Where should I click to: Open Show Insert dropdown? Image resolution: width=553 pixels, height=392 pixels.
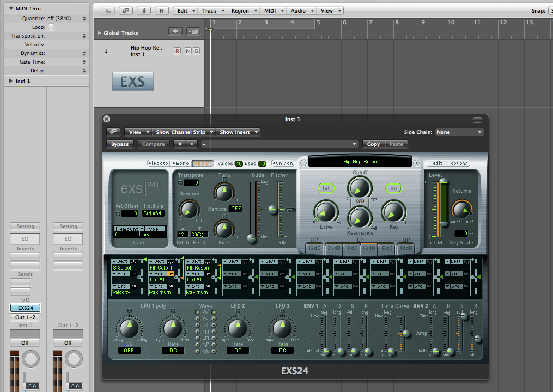(238, 132)
